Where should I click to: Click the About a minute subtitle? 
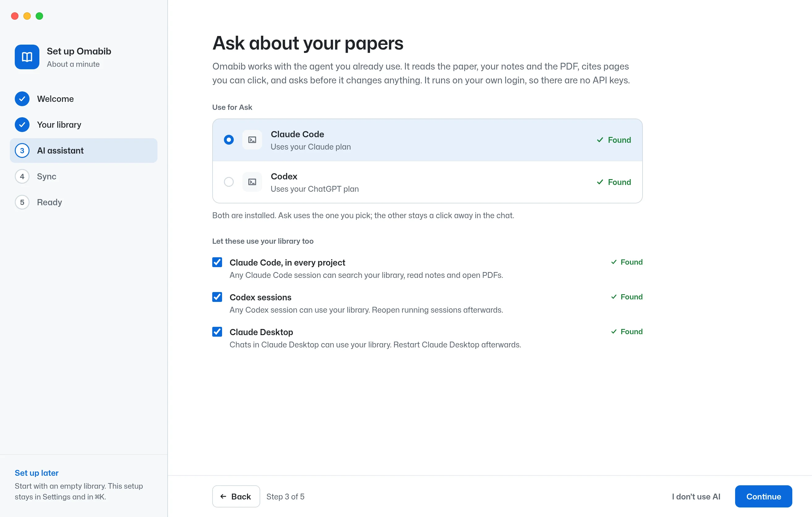tap(73, 64)
